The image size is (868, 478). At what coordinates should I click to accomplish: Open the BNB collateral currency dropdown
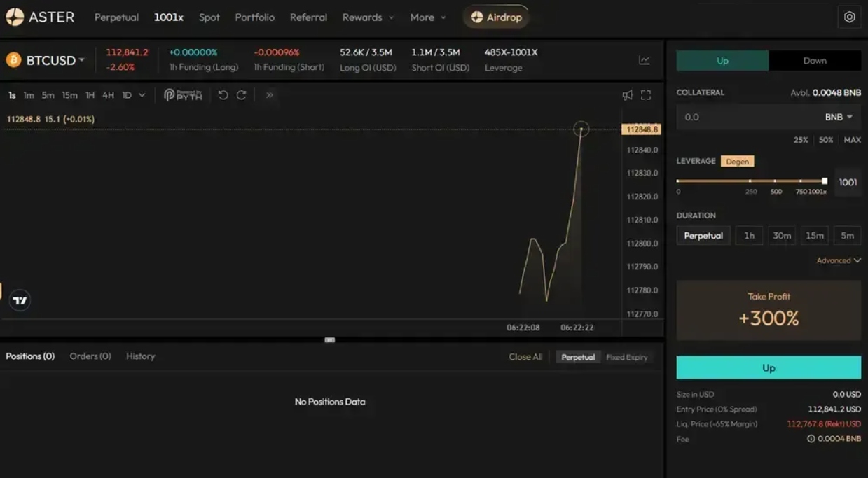[x=839, y=117]
